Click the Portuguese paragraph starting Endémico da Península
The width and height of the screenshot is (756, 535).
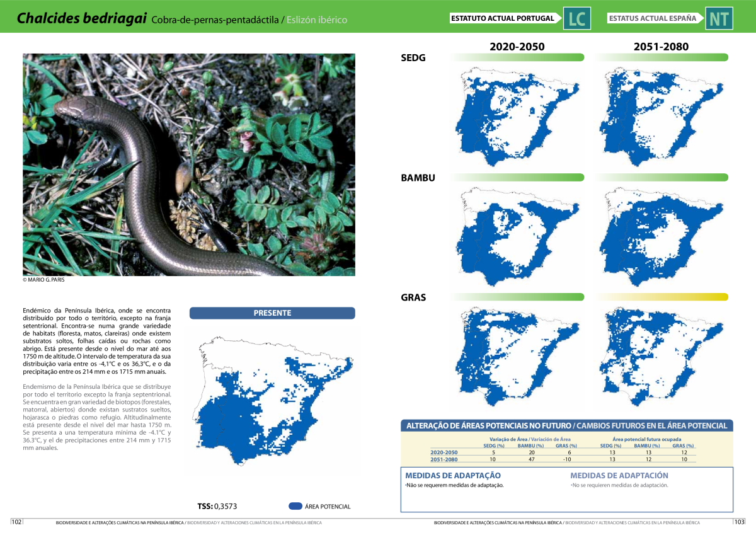coord(97,341)
